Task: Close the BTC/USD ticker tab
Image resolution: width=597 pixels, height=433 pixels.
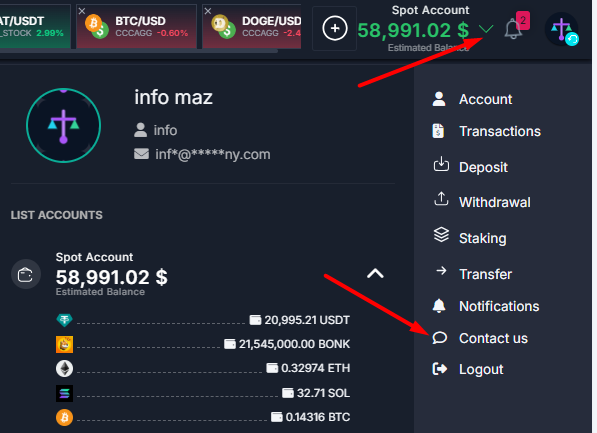Action: pyautogui.click(x=81, y=11)
